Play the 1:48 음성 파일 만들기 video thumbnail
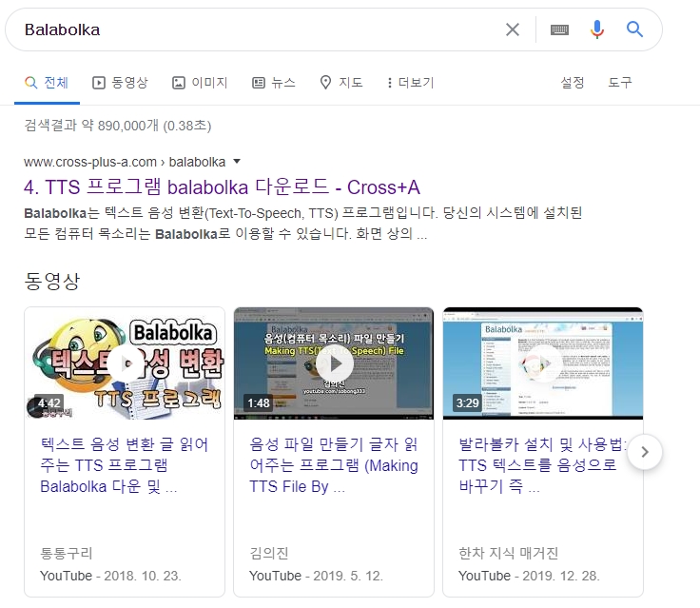Image resolution: width=700 pixels, height=608 pixels. tap(334, 363)
